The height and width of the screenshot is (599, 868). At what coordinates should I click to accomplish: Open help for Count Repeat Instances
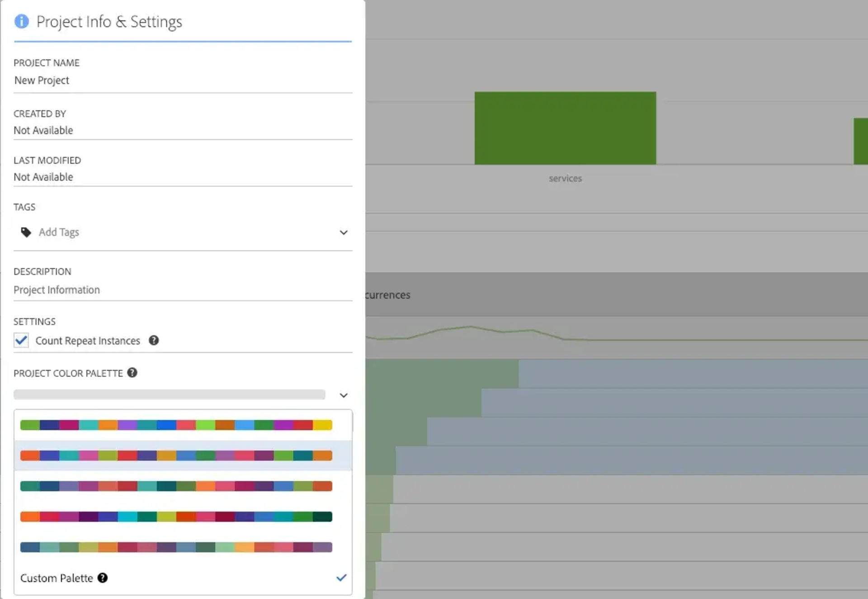pos(154,340)
